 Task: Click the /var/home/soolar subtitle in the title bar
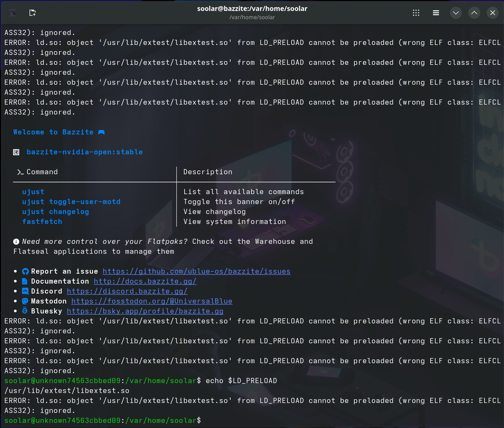[x=252, y=17]
